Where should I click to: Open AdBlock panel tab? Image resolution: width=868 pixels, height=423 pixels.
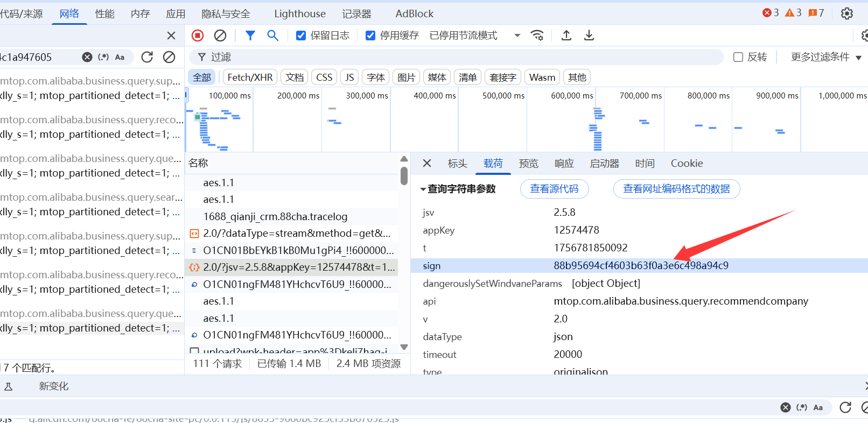415,13
